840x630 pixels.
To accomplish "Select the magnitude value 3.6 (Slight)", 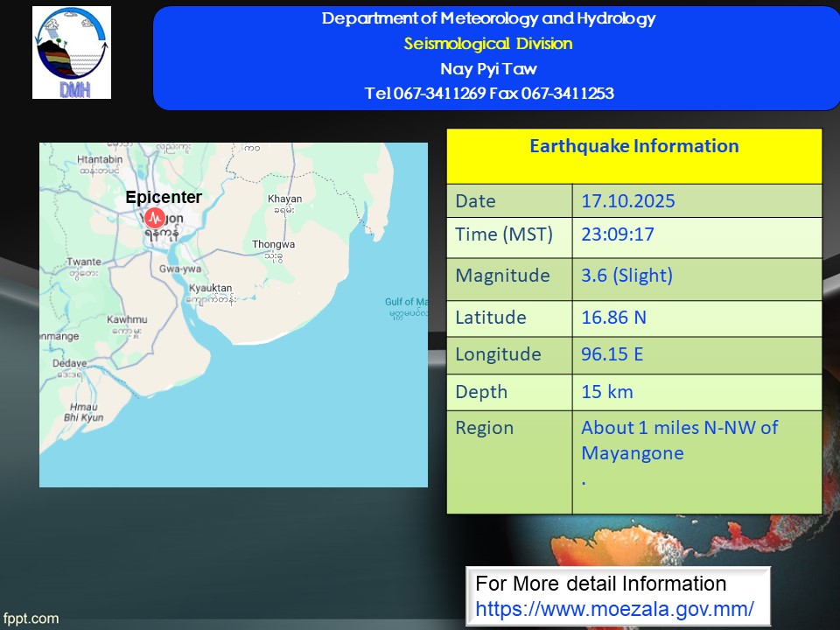I will pyautogui.click(x=626, y=276).
